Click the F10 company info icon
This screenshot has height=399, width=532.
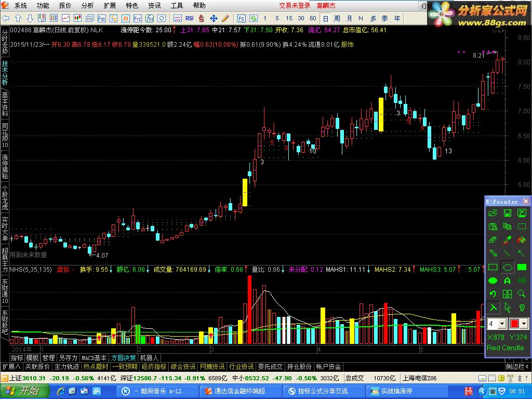point(101,18)
